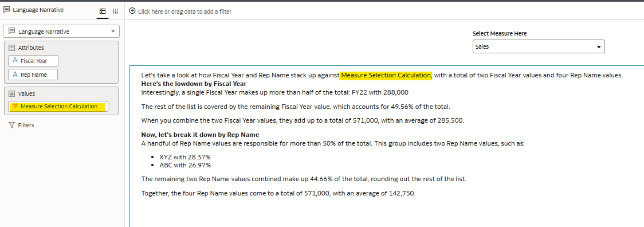Select the Fiscal Year attribute pill
This screenshot has width=644, height=227.
33,61
